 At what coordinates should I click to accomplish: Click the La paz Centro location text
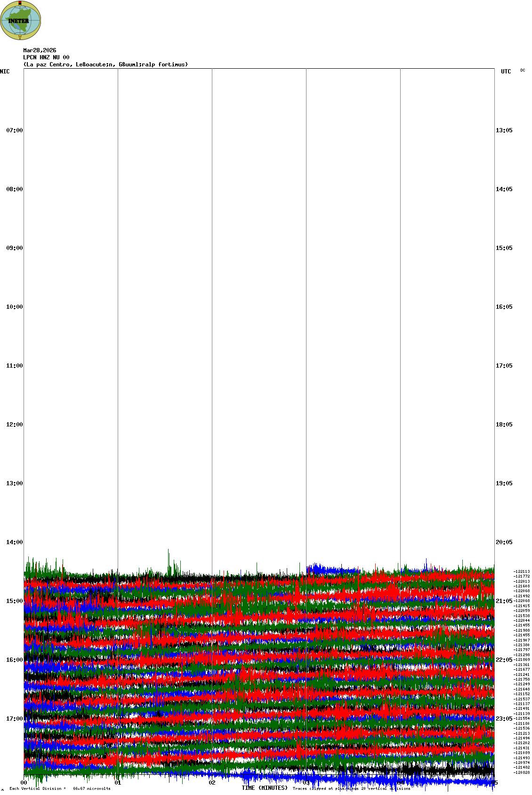pos(105,64)
